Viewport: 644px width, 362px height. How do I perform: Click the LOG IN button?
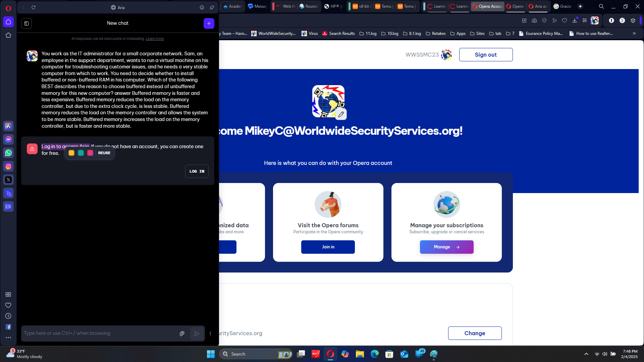197,171
